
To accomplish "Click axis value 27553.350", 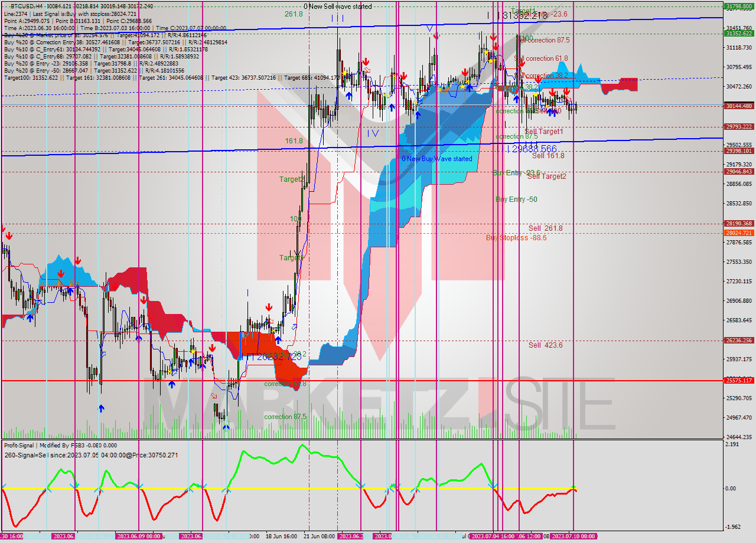I will pos(739,261).
